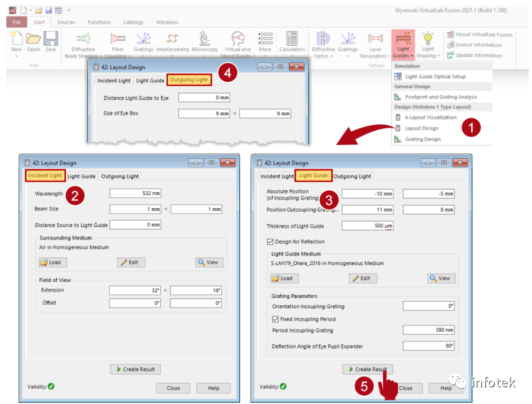532x404 pixels.
Task: Switch to the Functions ribbon tab
Action: point(99,22)
